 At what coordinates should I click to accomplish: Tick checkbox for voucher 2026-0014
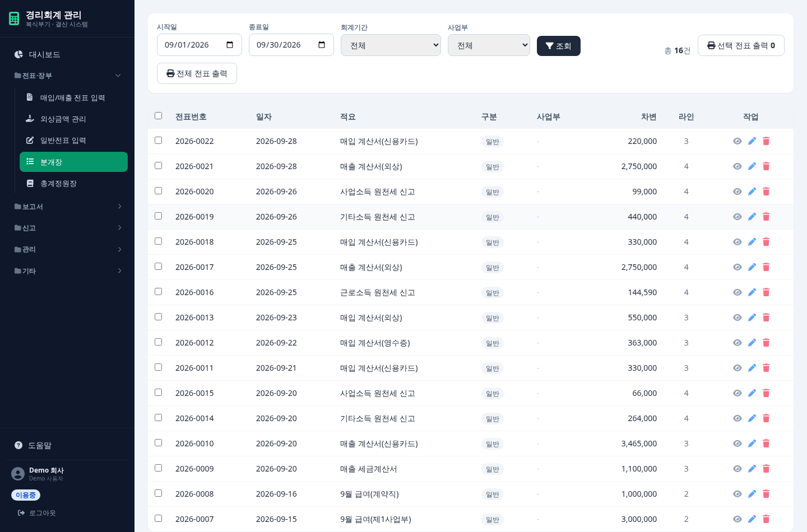[158, 418]
